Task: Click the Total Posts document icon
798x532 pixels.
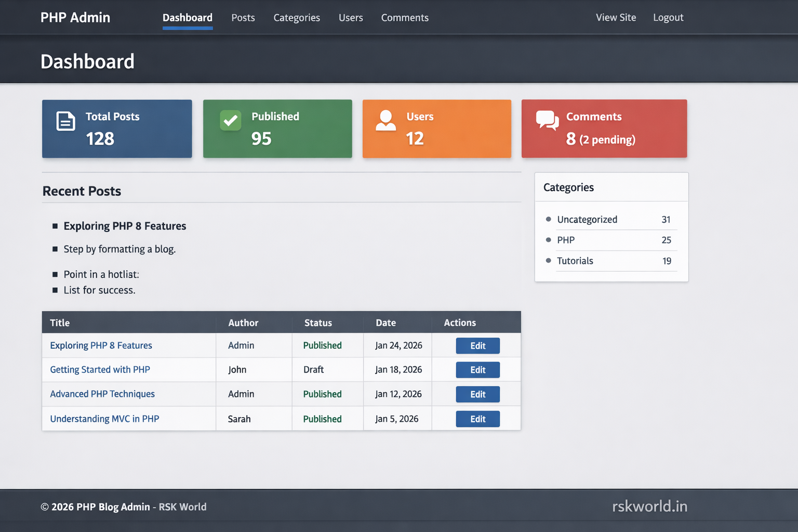Action: tap(65, 121)
